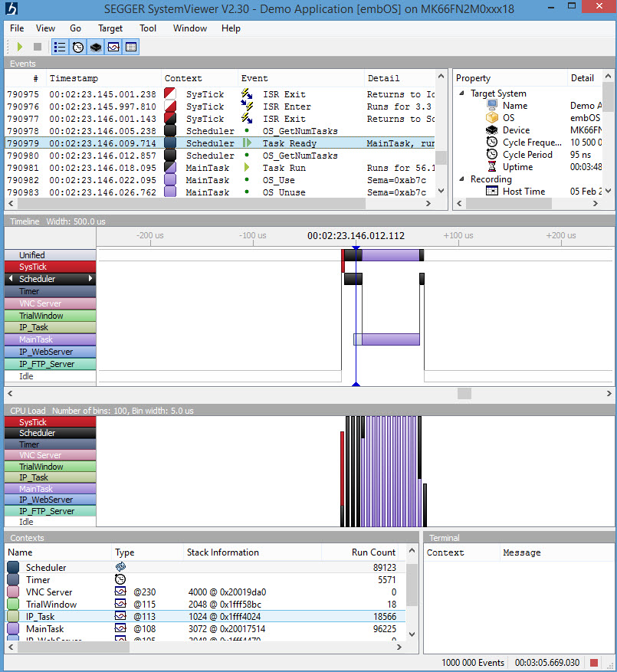The width and height of the screenshot is (617, 672).
Task: Select the Unified row in Timeline
Action: click(x=50, y=255)
